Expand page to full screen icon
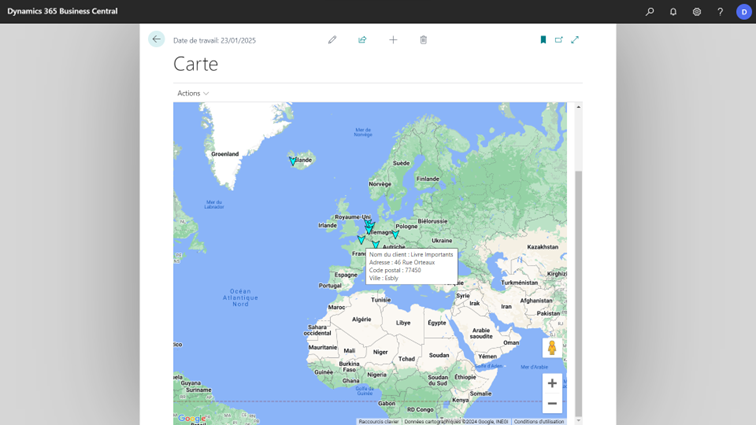The image size is (756, 425). pos(575,40)
